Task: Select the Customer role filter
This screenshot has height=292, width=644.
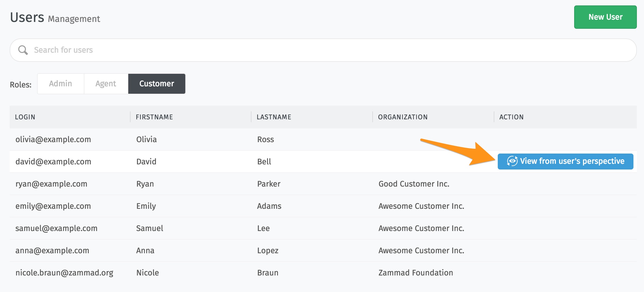Action: (x=157, y=84)
